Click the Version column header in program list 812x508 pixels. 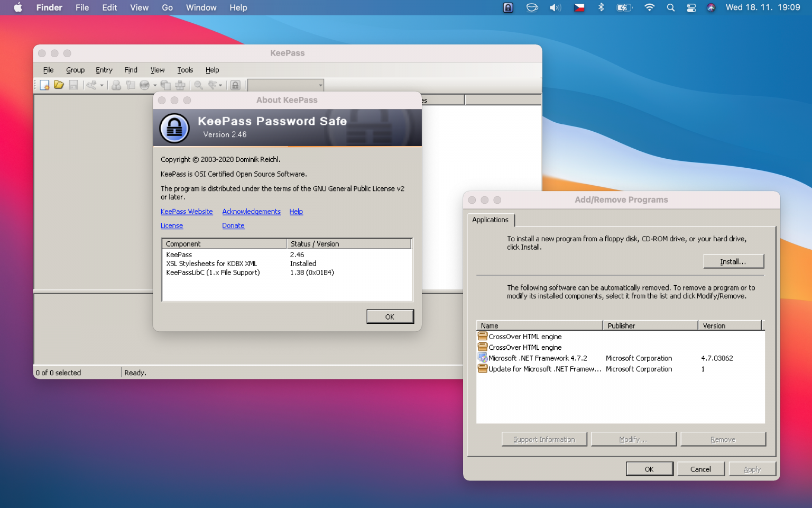coord(730,325)
